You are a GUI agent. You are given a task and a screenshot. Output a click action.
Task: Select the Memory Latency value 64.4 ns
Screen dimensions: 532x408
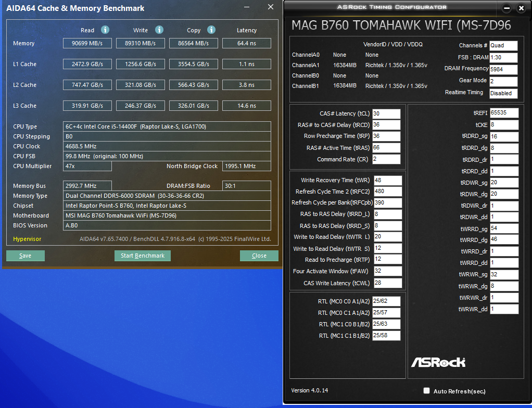click(x=247, y=43)
